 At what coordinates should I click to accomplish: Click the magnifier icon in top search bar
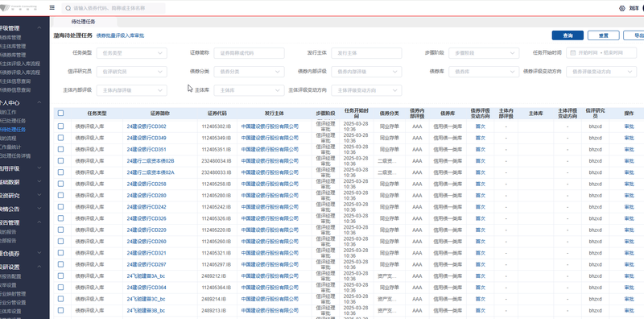point(68,8)
